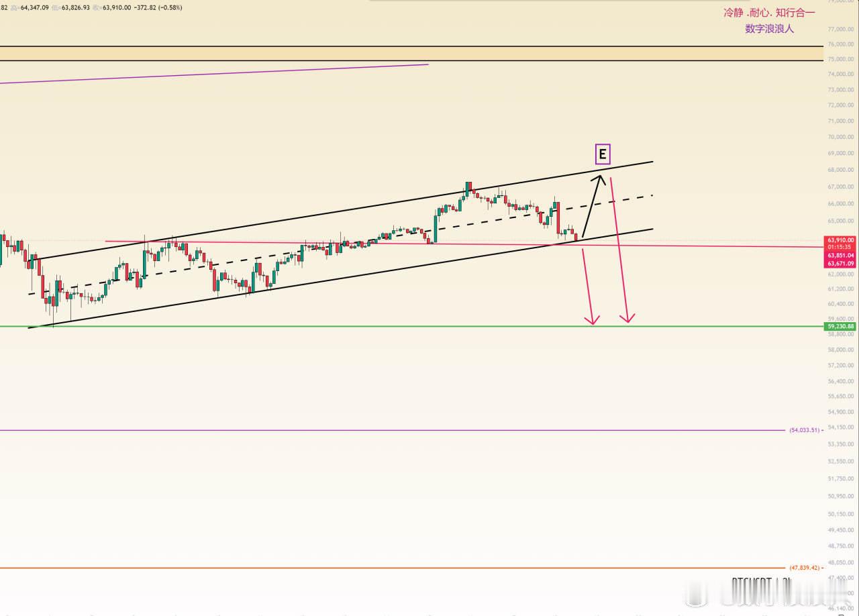Click the 58,000.00 price axis label
This screenshot has width=859, height=616.
[x=842, y=350]
